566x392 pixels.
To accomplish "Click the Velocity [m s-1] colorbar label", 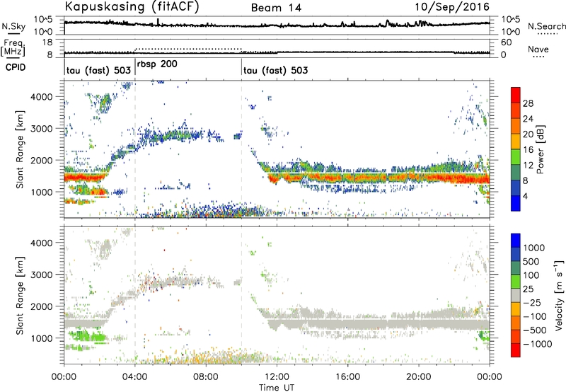I will click(x=559, y=295).
